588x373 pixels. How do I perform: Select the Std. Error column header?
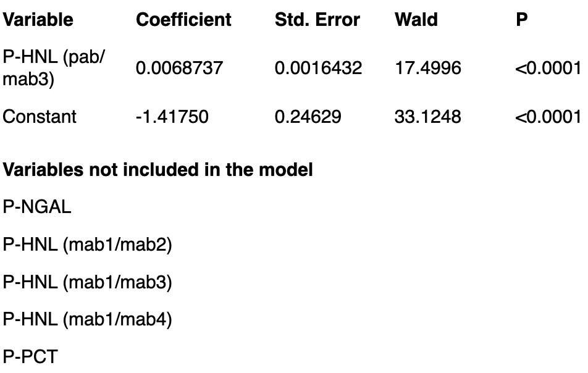(317, 20)
